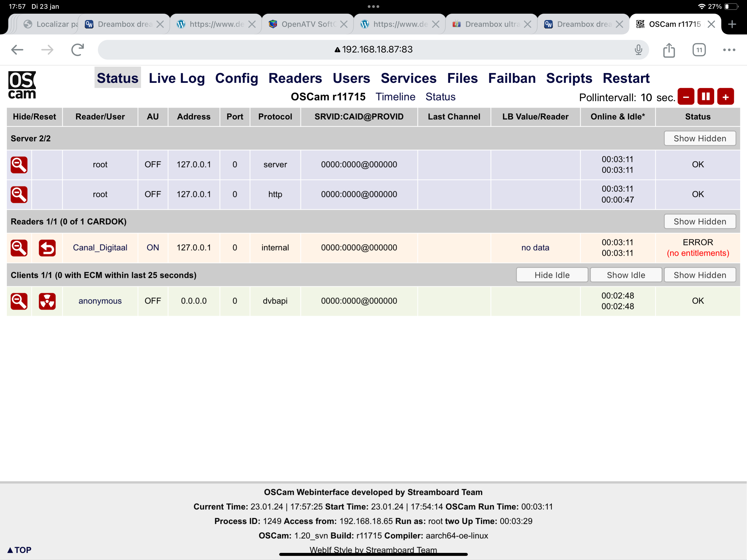Hide the Canal_Digitaal reader via magnifier icon
Screen dimensions: 747x560
19,248
